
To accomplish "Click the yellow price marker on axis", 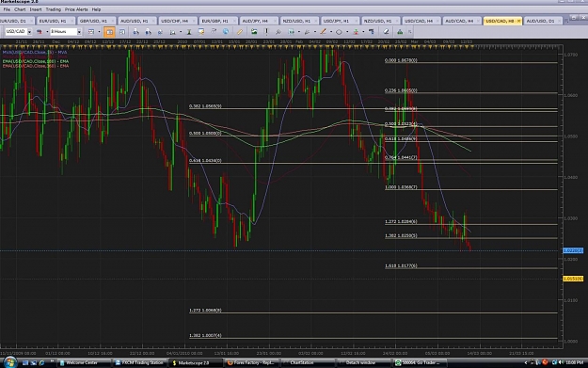I will point(573,279).
